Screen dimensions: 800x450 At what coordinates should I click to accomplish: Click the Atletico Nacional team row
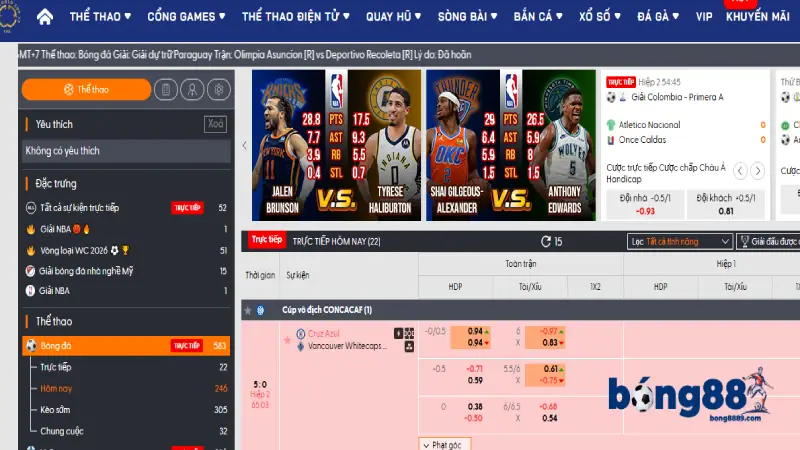click(x=686, y=125)
